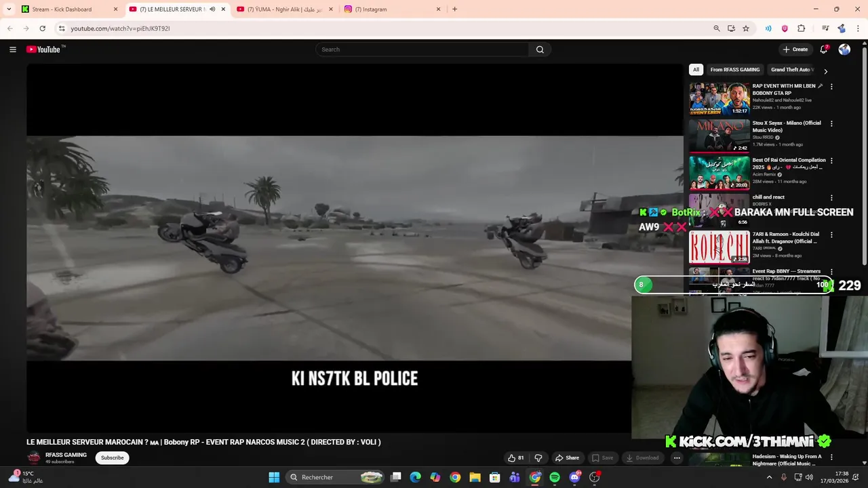Open Discord from the taskbar
This screenshot has height=488, width=868.
575,477
